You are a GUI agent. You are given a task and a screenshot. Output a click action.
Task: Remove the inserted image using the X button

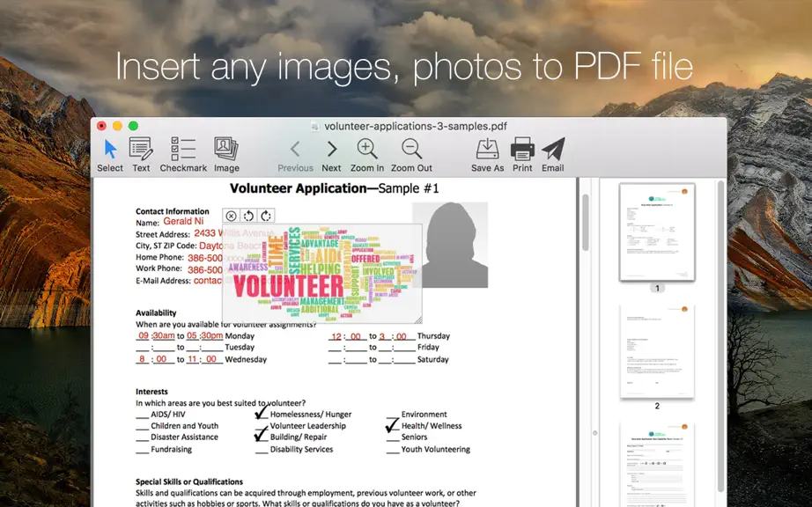coord(231,216)
